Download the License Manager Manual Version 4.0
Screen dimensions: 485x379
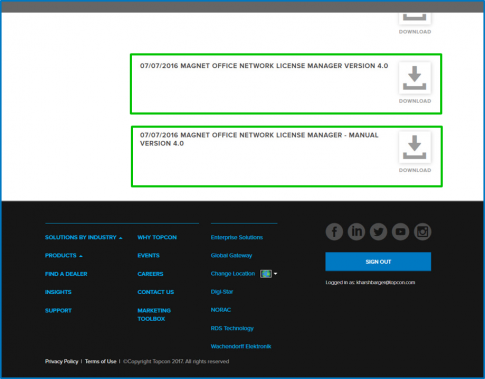click(x=415, y=147)
